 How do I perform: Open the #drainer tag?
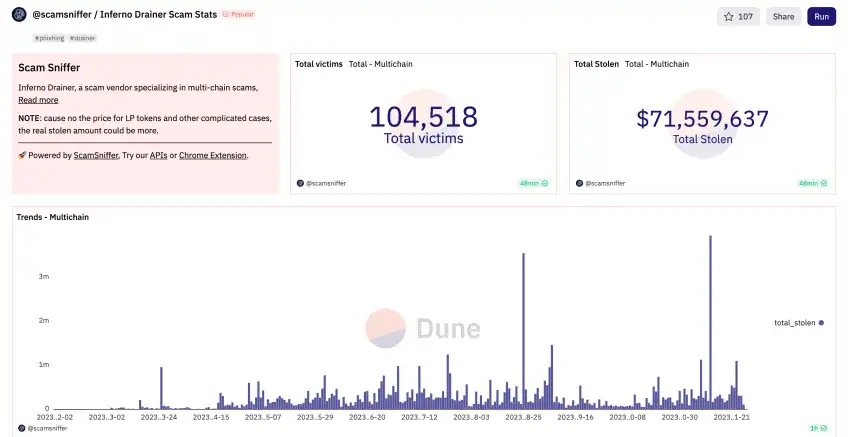[83, 38]
